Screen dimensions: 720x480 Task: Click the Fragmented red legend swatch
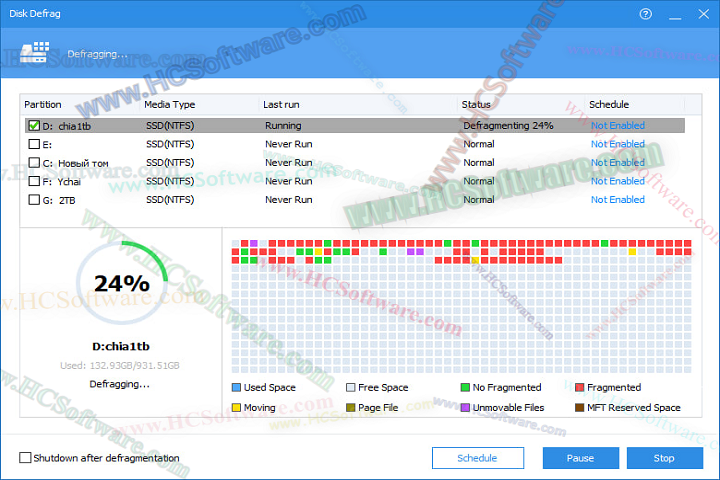pyautogui.click(x=579, y=387)
